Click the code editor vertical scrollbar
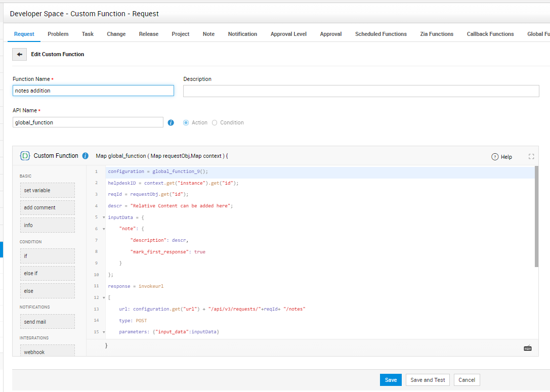550x392 pixels. [x=536, y=216]
